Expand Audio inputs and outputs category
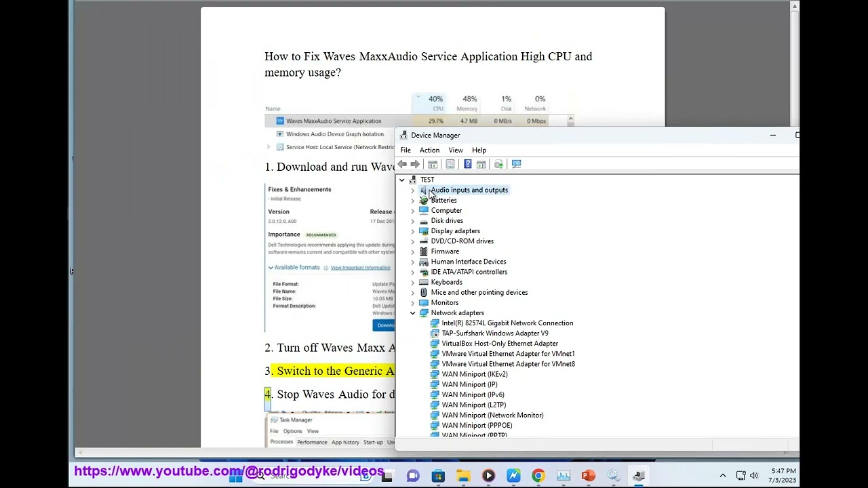Screen dimensions: 868x488 [x=412, y=190]
